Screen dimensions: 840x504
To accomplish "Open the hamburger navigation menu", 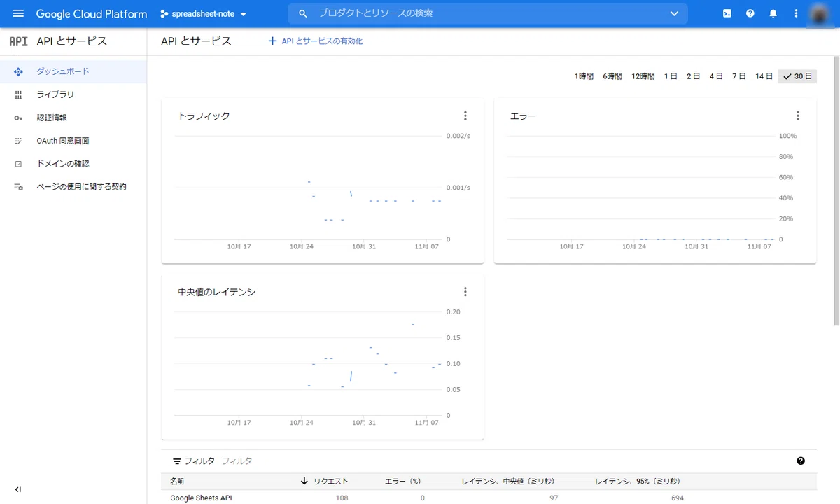I will click(x=18, y=13).
